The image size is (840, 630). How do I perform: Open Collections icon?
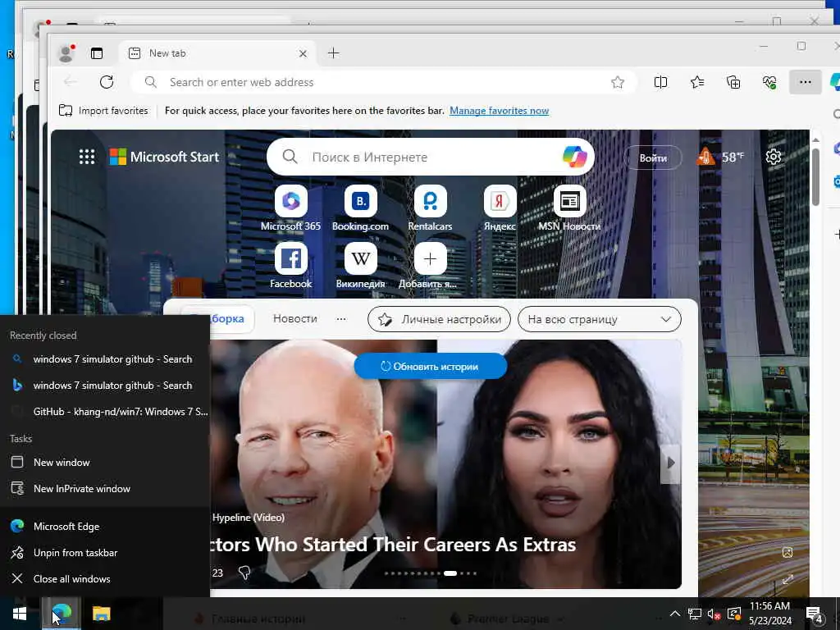(733, 82)
